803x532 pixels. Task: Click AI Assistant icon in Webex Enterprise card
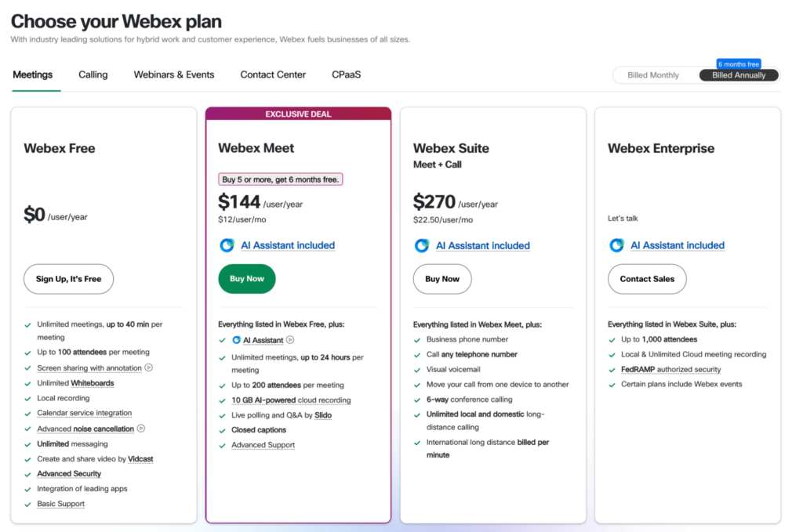coord(616,245)
